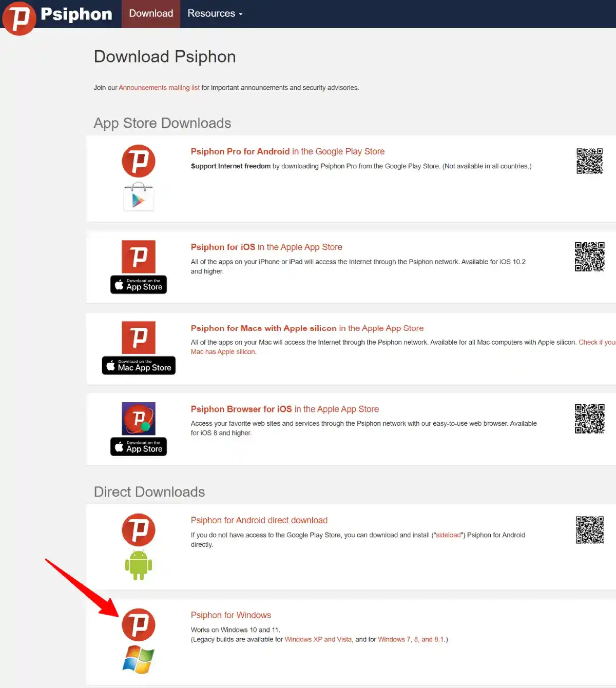The image size is (616, 688).
Task: Open Psiphon Pro for Android link
Action: [x=287, y=151]
